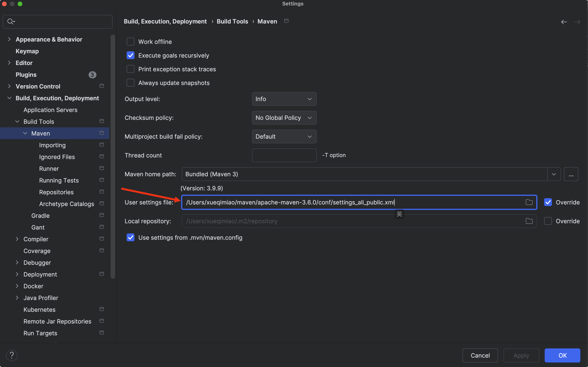588x367 pixels.
Task: Select Importing under Maven in tree
Action: [x=52, y=145]
